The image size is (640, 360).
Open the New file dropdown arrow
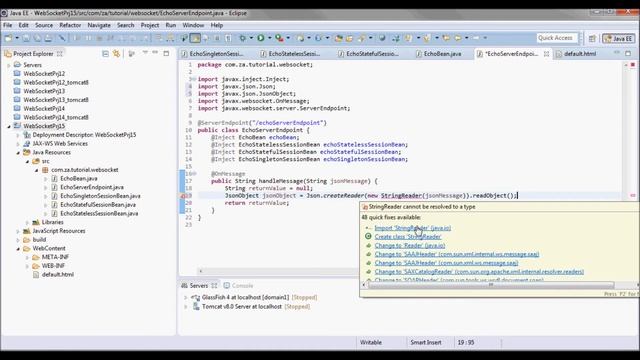click(x=17, y=38)
